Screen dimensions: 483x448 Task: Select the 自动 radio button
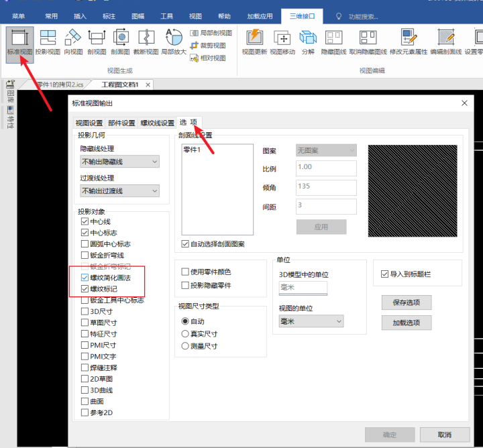(185, 321)
